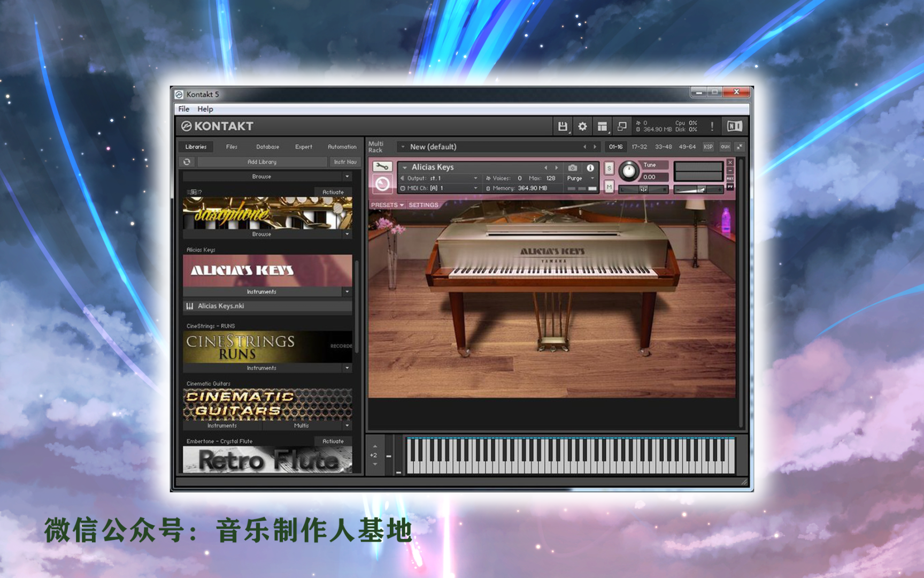
Task: Remove Alicias Keys with the X icon
Action: point(730,163)
